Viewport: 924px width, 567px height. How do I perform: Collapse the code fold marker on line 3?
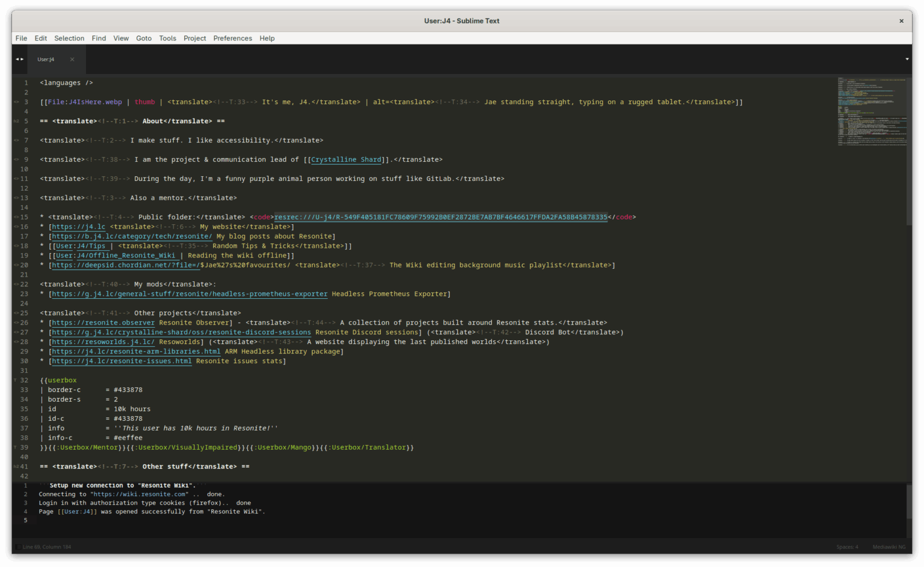coord(16,102)
